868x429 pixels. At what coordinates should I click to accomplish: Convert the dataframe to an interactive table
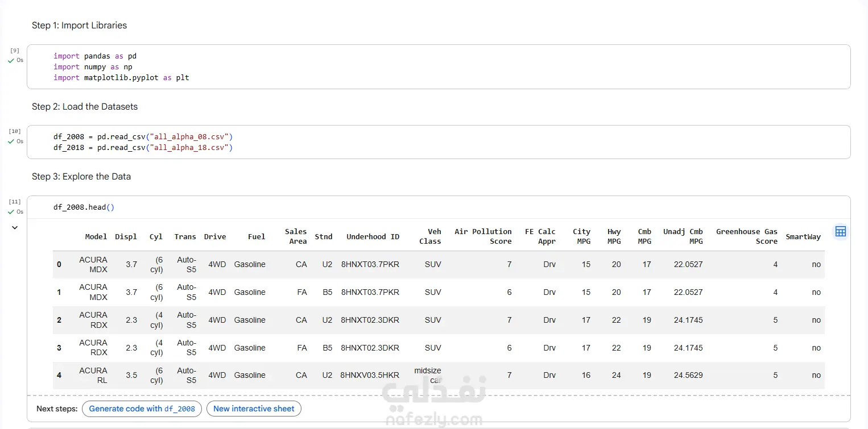coord(840,231)
